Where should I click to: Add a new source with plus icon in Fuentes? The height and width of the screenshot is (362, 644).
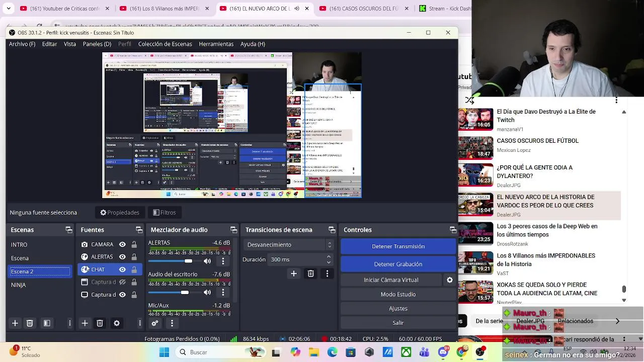pyautogui.click(x=85, y=323)
